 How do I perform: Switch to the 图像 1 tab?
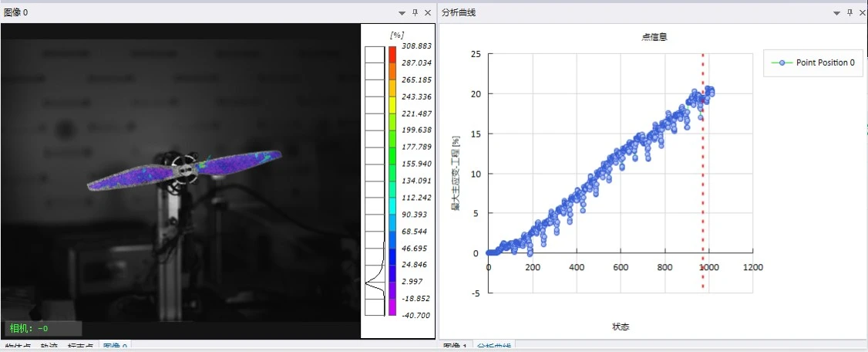(x=455, y=347)
